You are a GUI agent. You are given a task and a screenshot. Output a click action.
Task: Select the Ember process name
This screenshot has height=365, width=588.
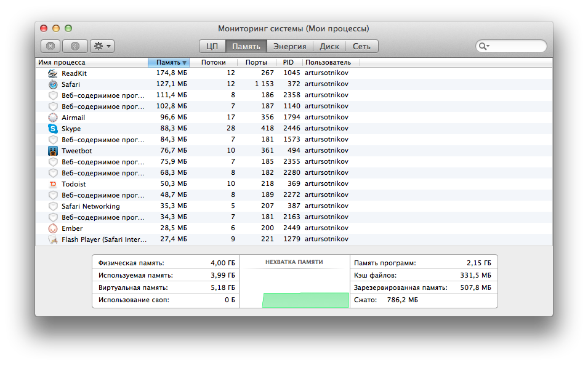click(72, 228)
